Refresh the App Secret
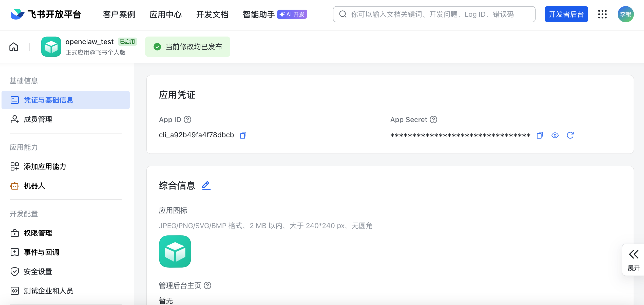 570,135
